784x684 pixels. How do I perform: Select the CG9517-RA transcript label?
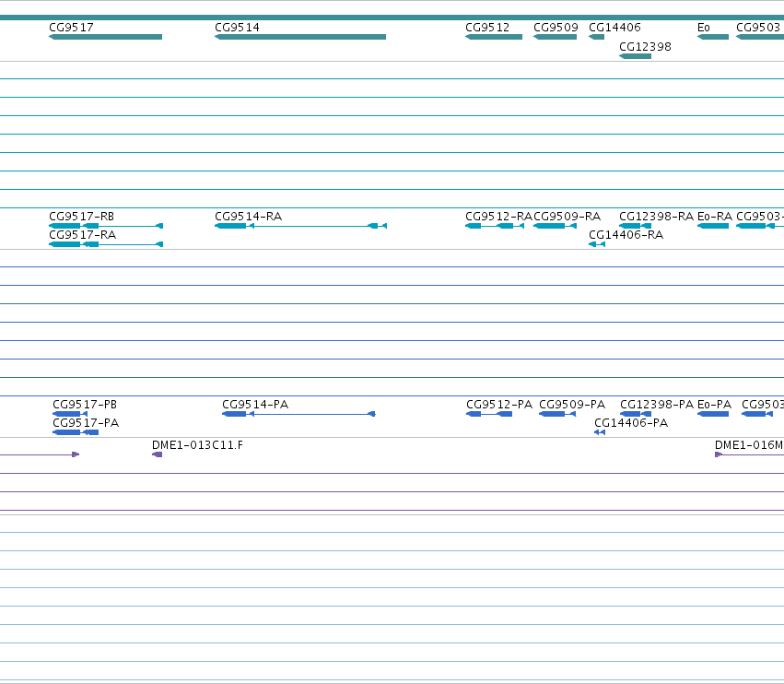83,235
